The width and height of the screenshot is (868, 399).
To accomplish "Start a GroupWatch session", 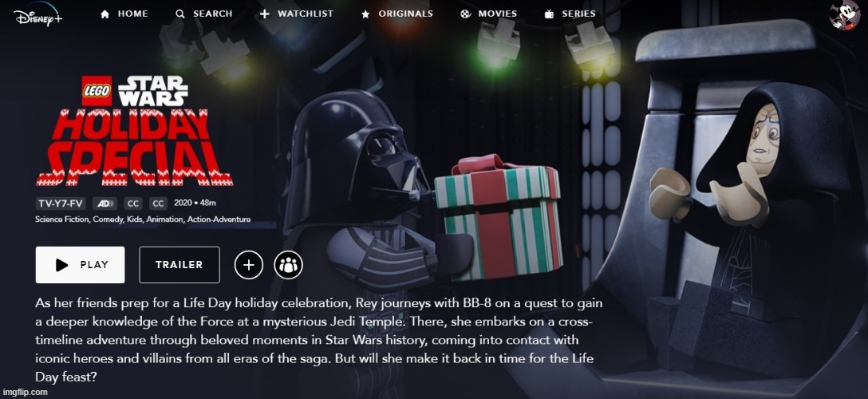I will (289, 265).
